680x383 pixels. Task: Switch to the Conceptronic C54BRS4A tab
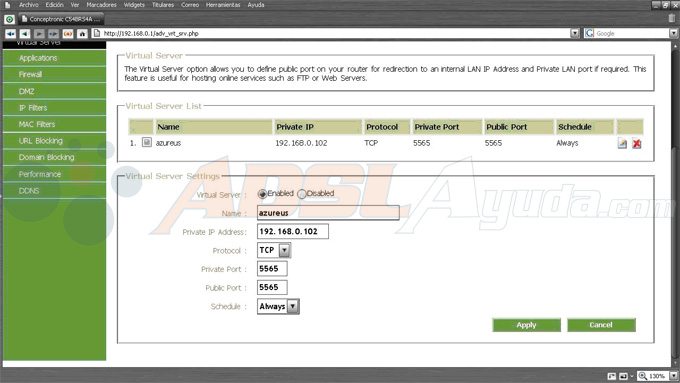[61, 19]
